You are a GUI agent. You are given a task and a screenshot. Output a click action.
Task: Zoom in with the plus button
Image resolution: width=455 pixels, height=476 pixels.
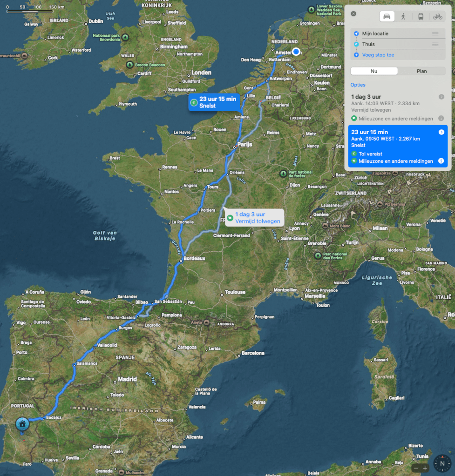pyautogui.click(x=425, y=468)
